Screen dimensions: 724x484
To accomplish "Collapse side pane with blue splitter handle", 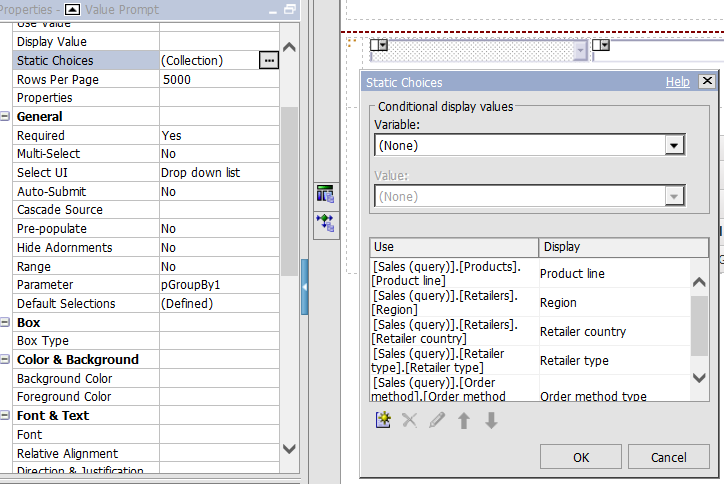I will tap(304, 287).
